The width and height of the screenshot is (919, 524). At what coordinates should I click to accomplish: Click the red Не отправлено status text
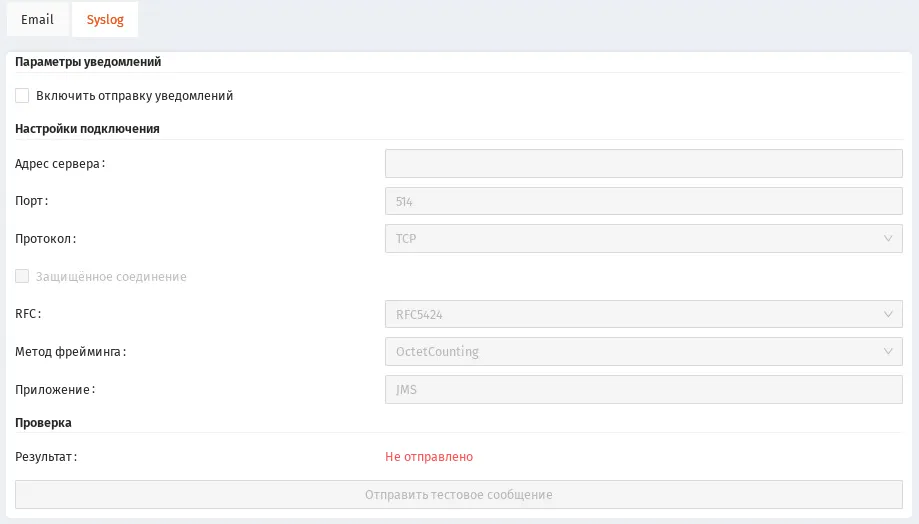pos(429,457)
